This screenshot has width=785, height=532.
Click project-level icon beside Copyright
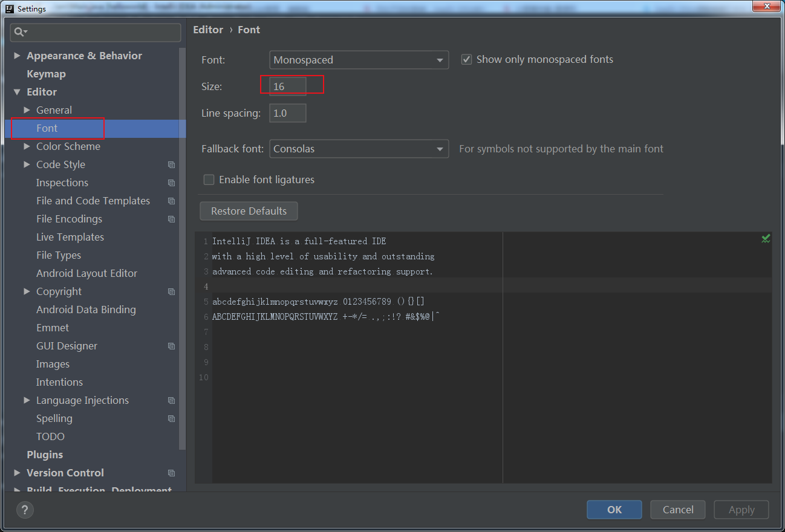172,291
